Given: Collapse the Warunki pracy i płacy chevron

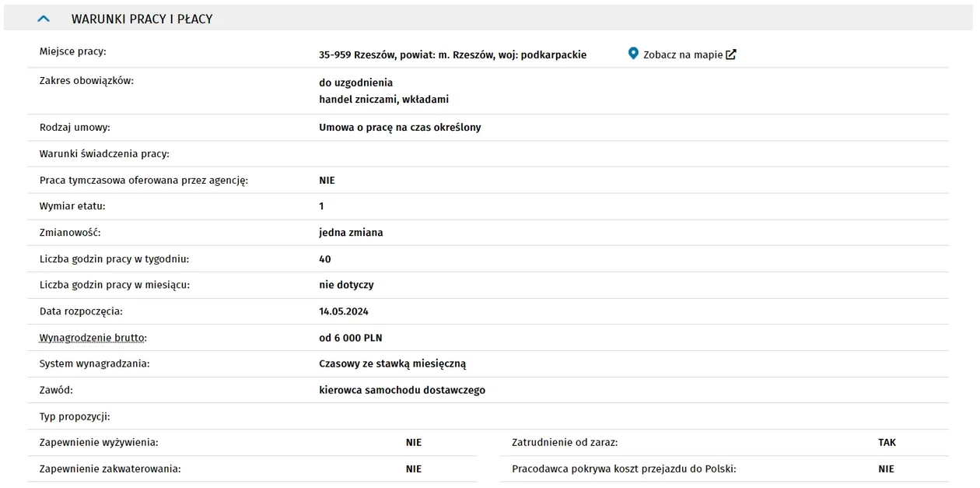Looking at the screenshot, I should coord(44,18).
